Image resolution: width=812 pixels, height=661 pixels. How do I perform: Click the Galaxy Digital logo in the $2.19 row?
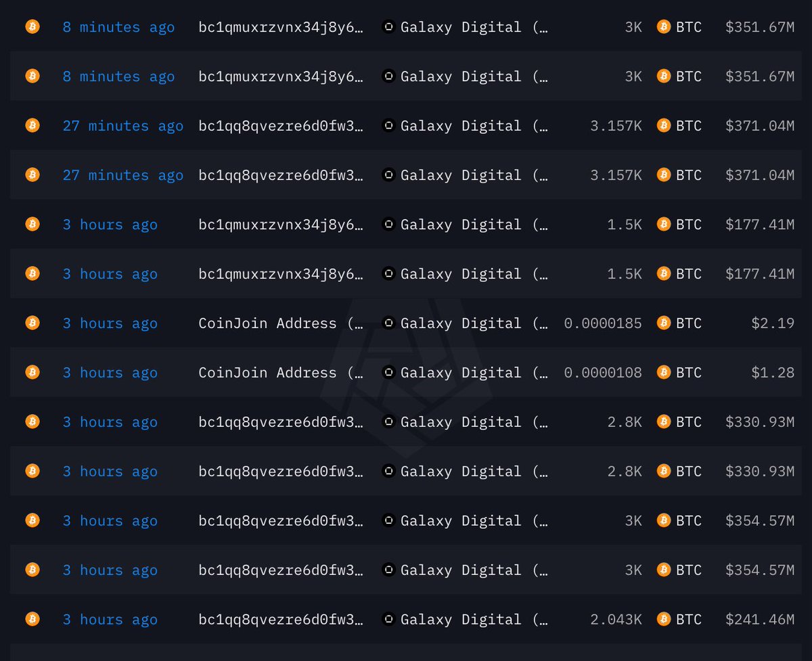click(x=388, y=323)
